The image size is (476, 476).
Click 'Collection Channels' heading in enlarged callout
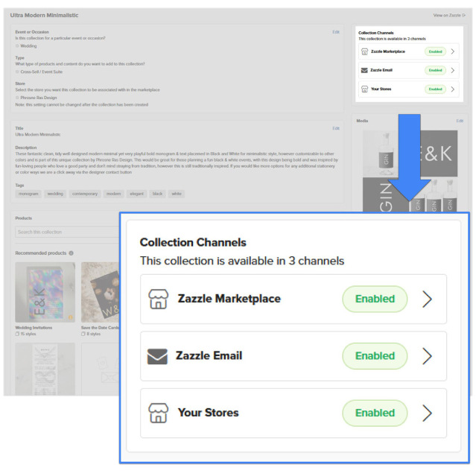tap(193, 243)
